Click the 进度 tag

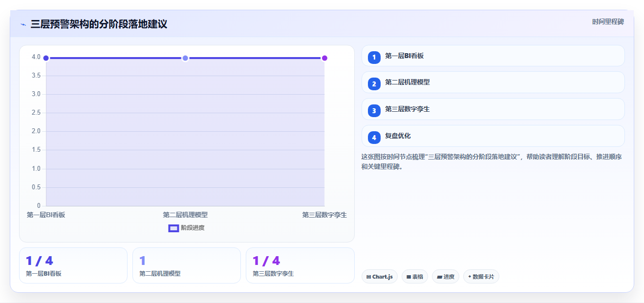click(x=446, y=277)
